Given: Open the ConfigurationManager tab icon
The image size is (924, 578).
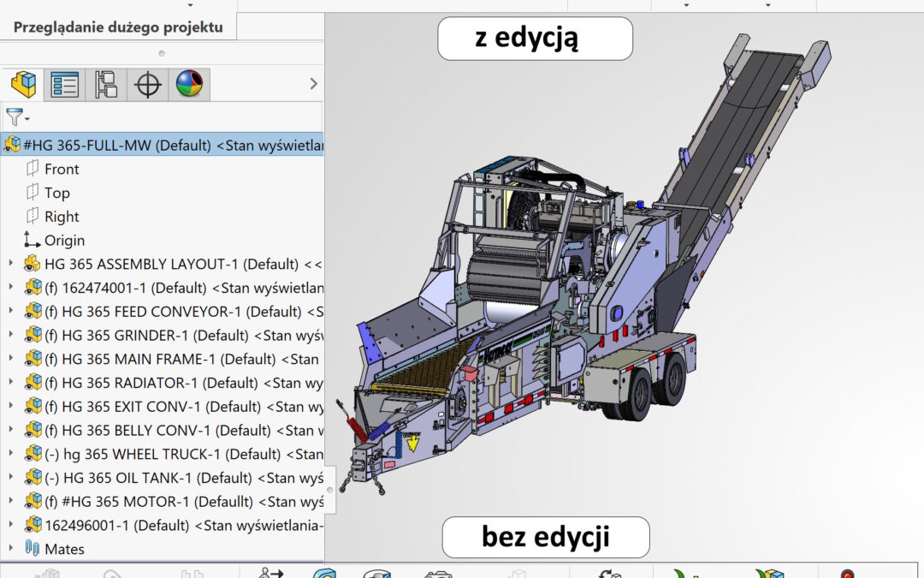Looking at the screenshot, I should pos(106,85).
